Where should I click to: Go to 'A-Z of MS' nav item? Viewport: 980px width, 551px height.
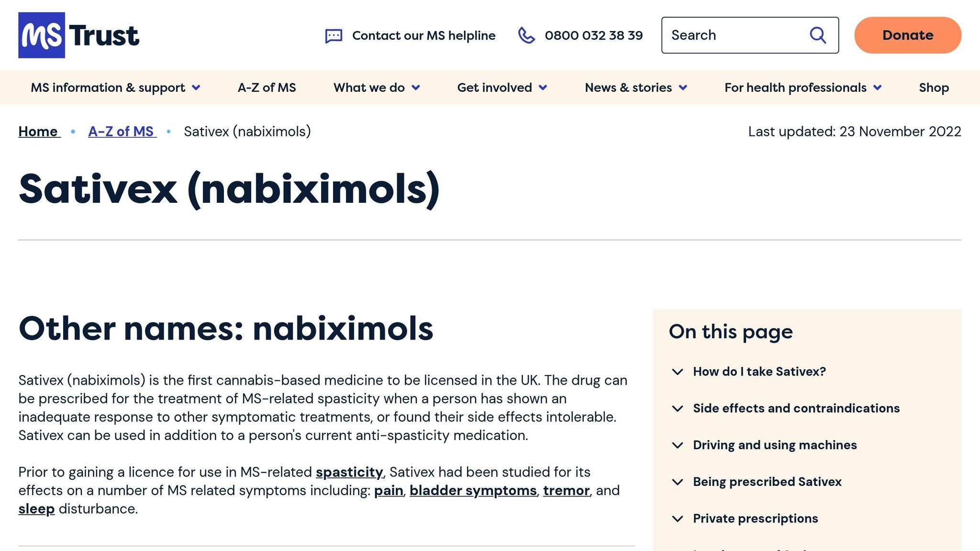(x=267, y=88)
